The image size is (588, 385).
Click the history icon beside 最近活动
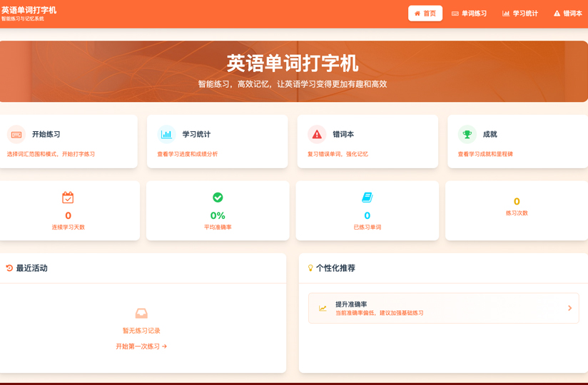[x=9, y=268]
